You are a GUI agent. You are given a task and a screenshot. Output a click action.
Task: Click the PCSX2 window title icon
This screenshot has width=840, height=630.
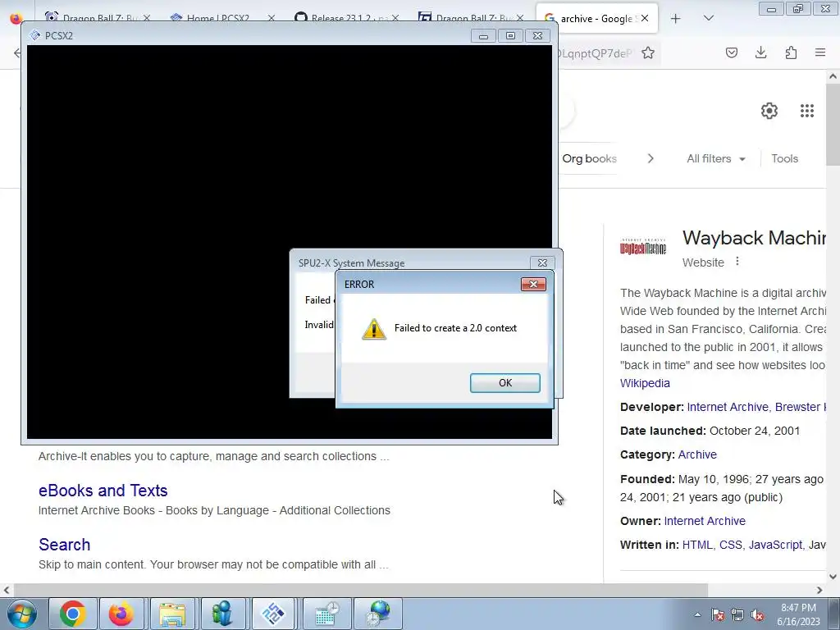click(34, 35)
